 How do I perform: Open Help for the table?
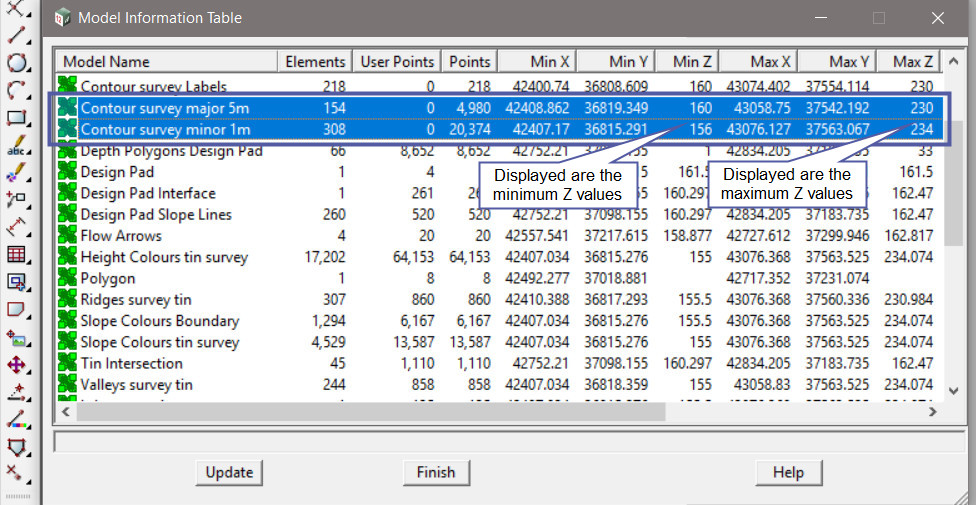click(788, 472)
